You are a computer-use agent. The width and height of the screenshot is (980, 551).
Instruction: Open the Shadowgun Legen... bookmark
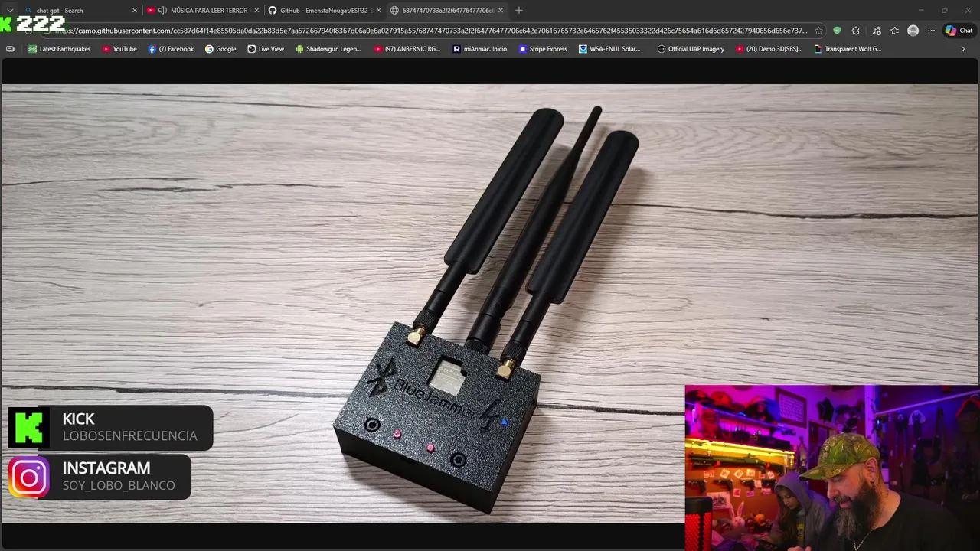[328, 49]
